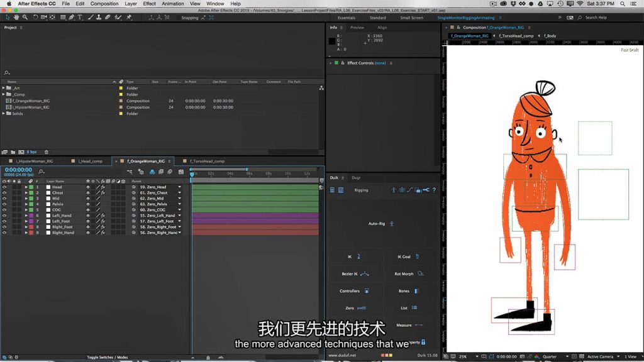Hide the Pelvis layer eye toggle
The image size is (644, 362).
click(4, 204)
